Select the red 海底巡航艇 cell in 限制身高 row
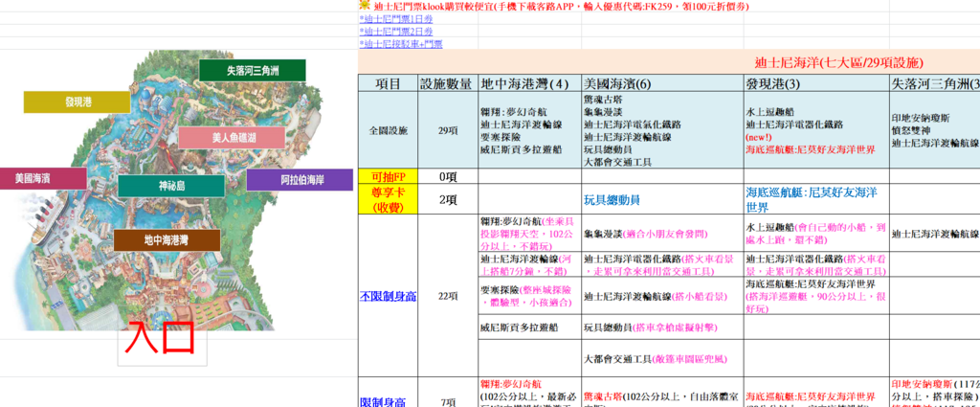The image size is (980, 407). coord(816,393)
